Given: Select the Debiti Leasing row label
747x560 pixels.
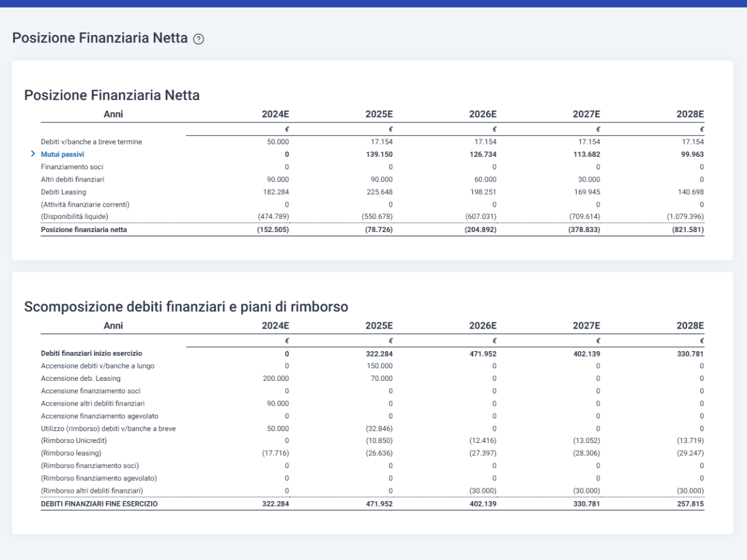Looking at the screenshot, I should (x=63, y=192).
